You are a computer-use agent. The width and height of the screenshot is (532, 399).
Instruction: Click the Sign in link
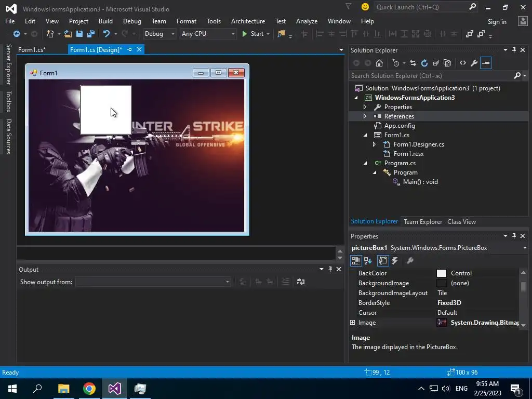[497, 22]
